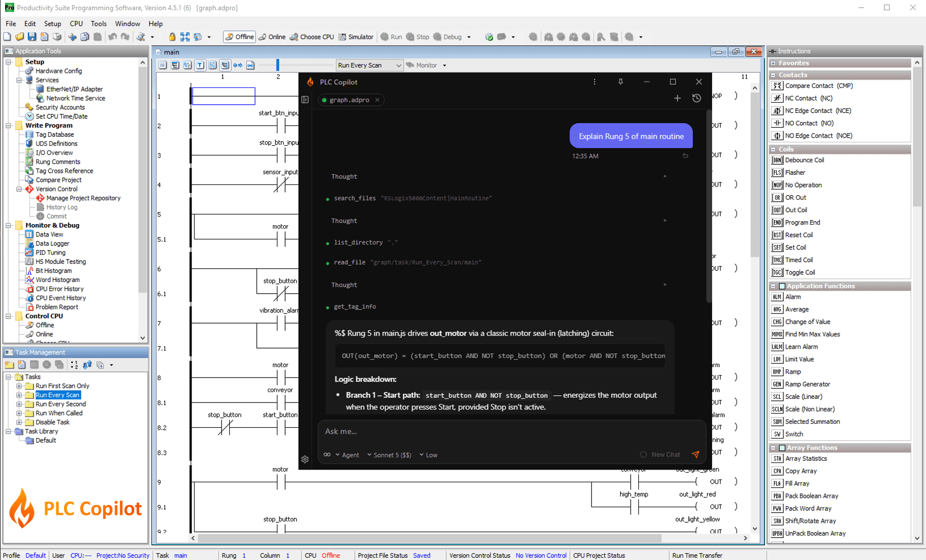This screenshot has height=560, width=926.
Task: Open the Simulator from the toolbar
Action: (356, 37)
